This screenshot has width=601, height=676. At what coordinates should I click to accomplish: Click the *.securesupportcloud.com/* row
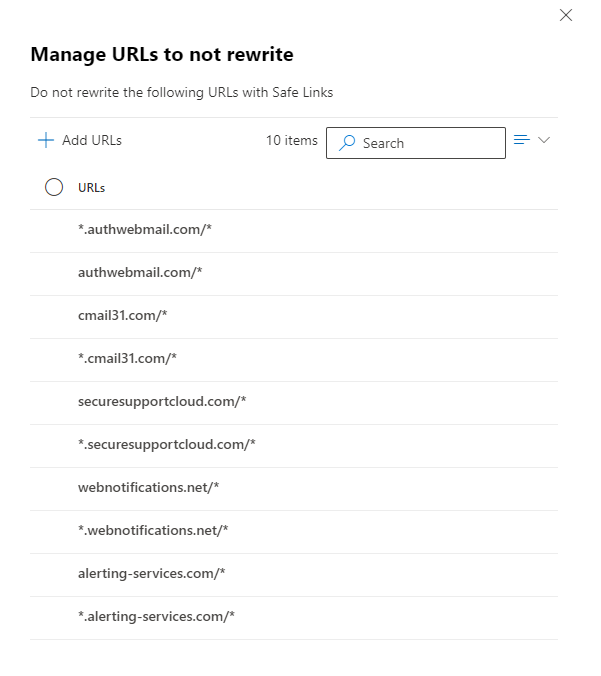tap(294, 446)
